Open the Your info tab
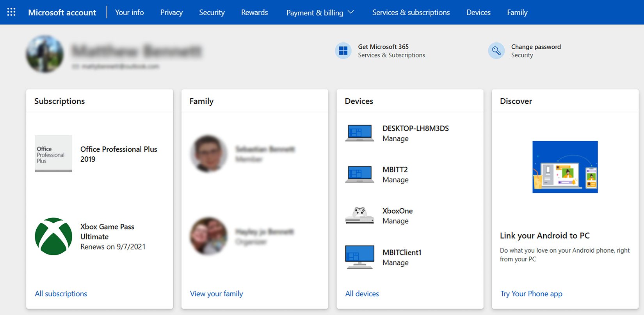This screenshot has height=315, width=644. (x=130, y=12)
